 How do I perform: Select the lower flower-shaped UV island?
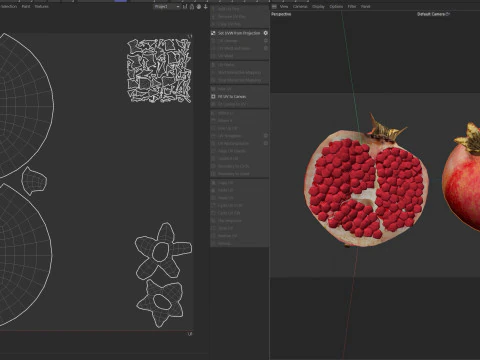160,303
